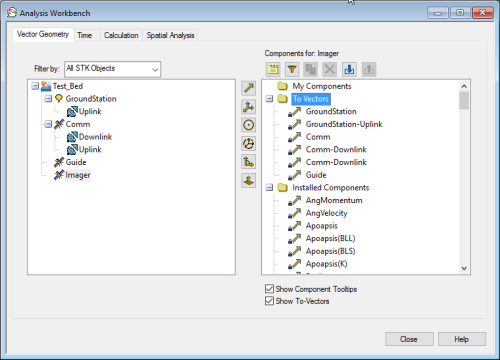The height and width of the screenshot is (360, 500).
Task: Click the My Components folder icon
Action: (282, 86)
